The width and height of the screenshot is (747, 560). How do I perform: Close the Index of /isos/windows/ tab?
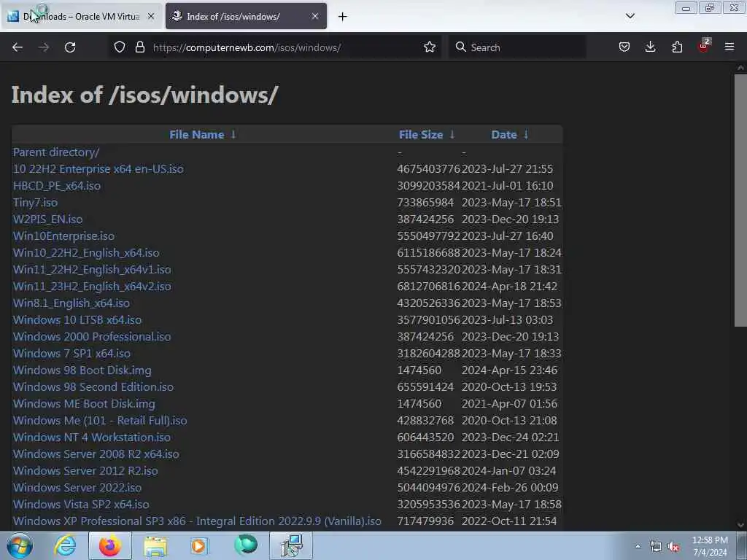[315, 16]
